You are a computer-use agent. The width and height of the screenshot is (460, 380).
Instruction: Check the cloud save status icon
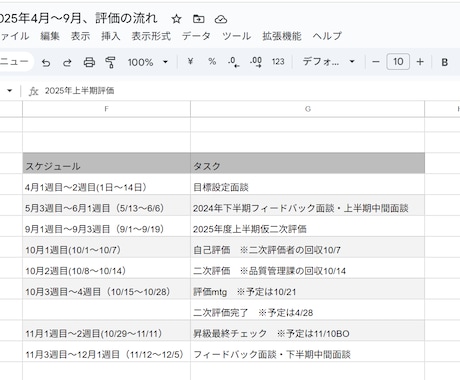click(221, 19)
